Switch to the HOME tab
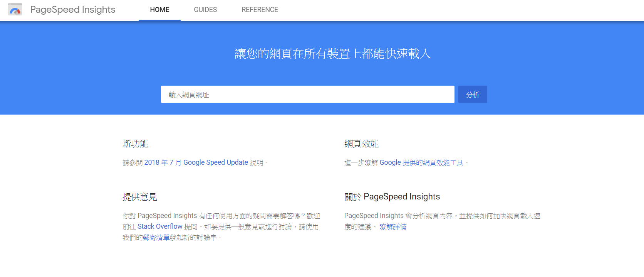The height and width of the screenshot is (277, 644). [159, 10]
